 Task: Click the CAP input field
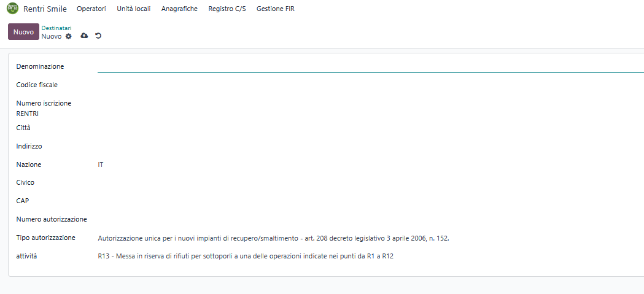[x=370, y=201]
